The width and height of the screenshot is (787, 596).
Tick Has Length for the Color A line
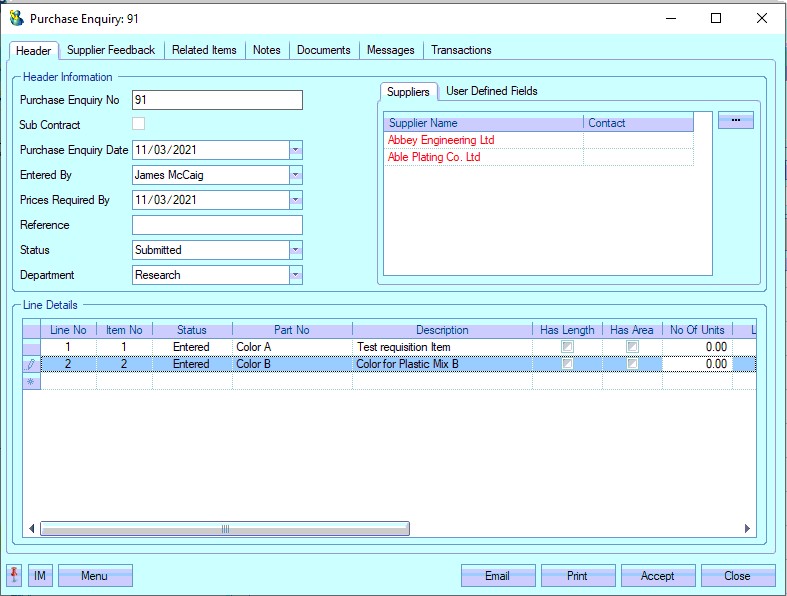pos(567,347)
